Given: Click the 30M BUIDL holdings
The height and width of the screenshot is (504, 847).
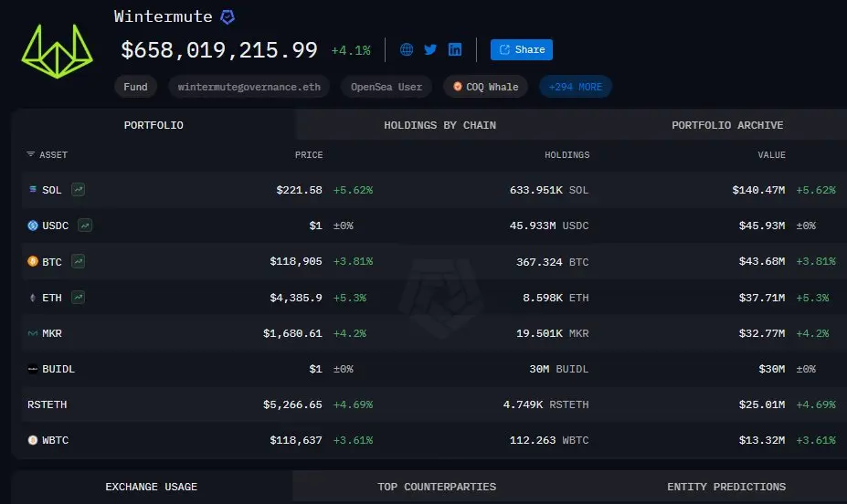Looking at the screenshot, I should (559, 369).
